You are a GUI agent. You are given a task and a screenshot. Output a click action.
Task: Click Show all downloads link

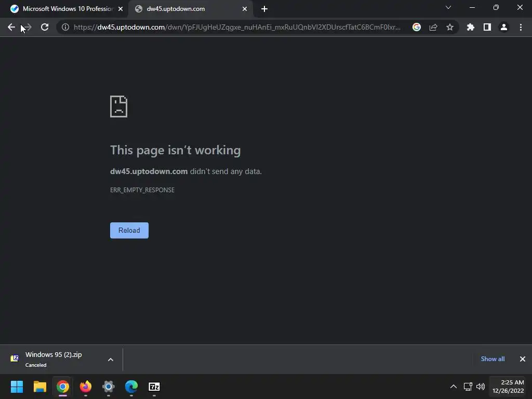click(493, 359)
